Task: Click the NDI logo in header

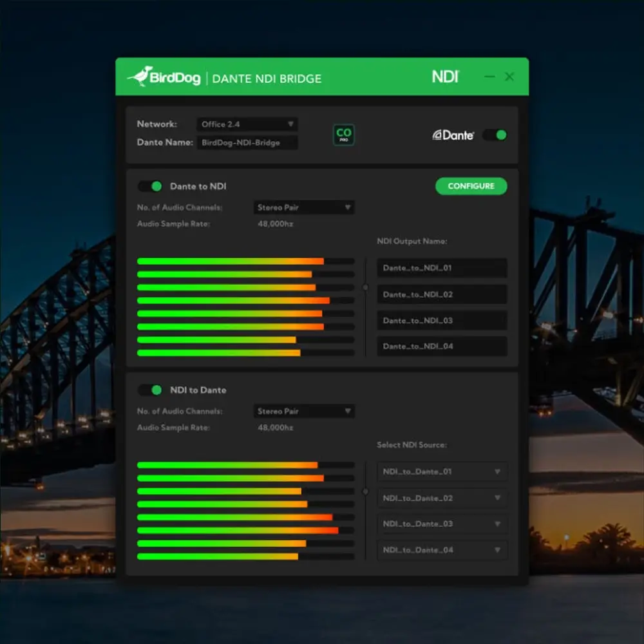Action: coord(446,77)
